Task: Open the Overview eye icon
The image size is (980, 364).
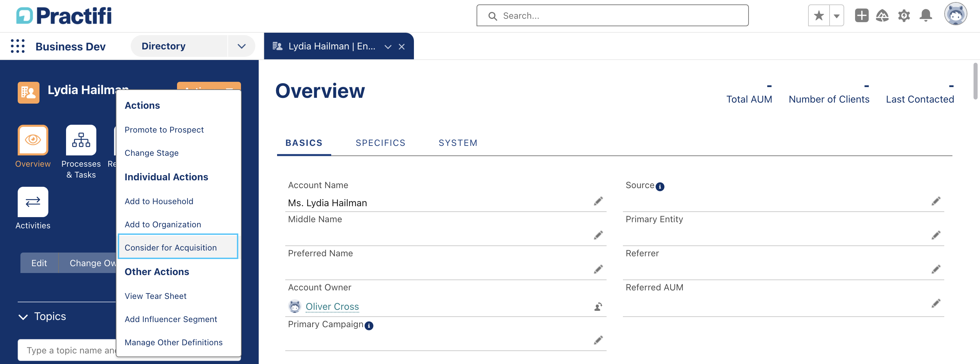Action: tap(33, 140)
